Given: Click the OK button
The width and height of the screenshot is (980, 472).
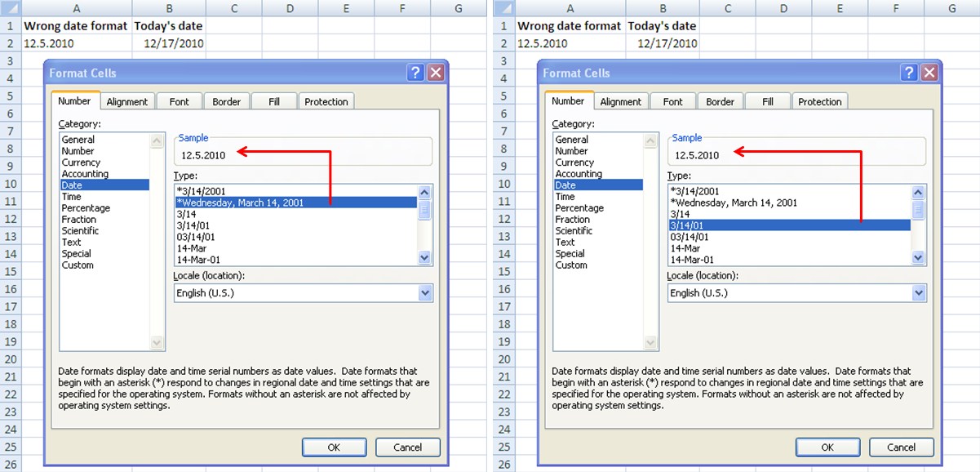Looking at the screenshot, I should [334, 447].
